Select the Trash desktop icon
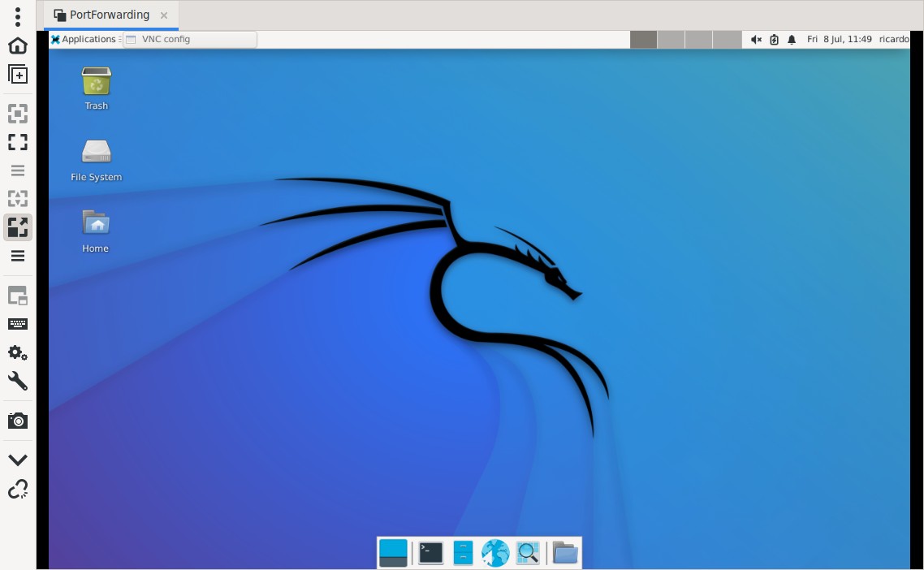 point(96,89)
